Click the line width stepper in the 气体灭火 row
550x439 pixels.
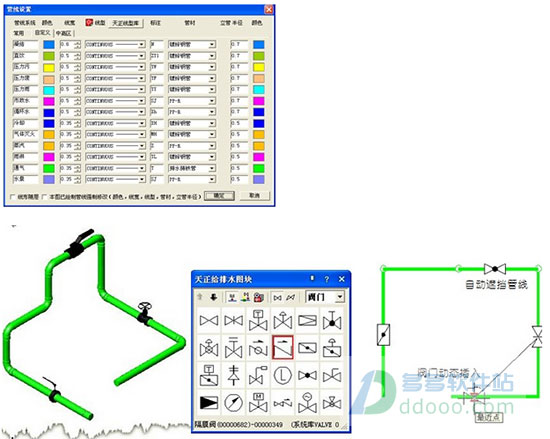[78, 134]
